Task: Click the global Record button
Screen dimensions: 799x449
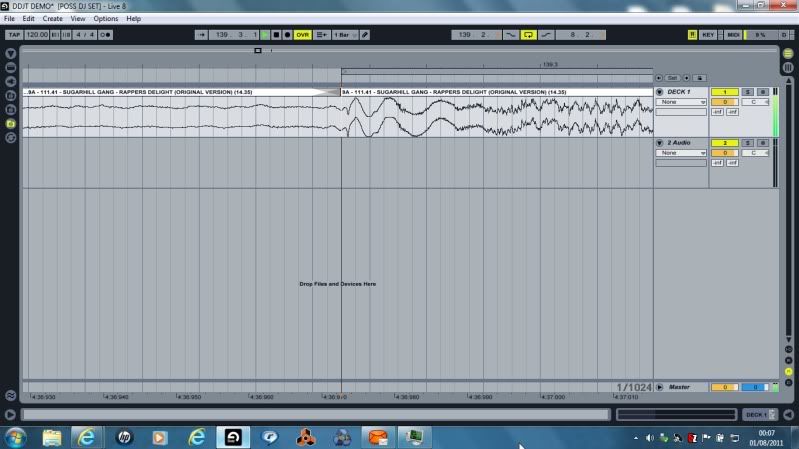Action: coord(289,34)
